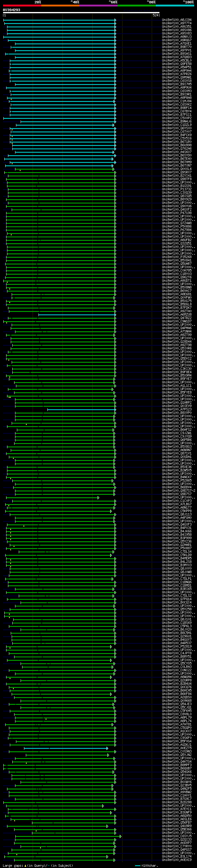Open UniRef100_A4S607 hit
This screenshot has height=868, width=197.
(177, 152)
